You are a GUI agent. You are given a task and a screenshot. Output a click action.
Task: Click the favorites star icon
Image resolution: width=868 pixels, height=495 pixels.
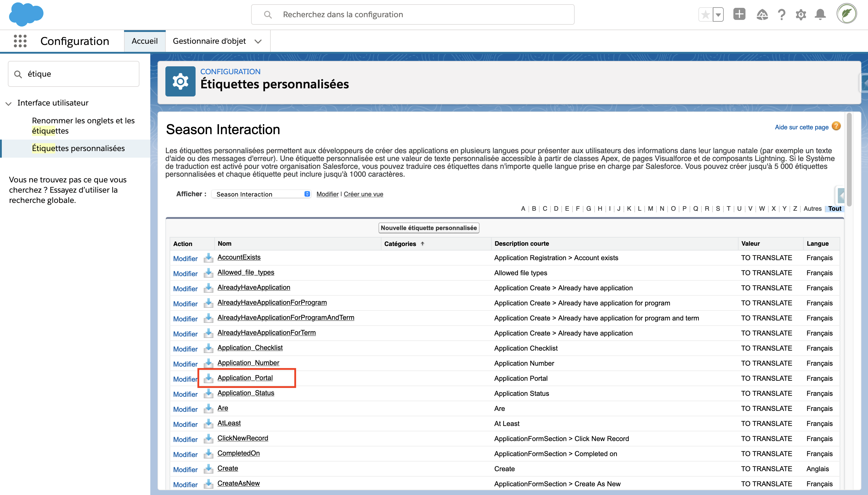click(x=706, y=14)
